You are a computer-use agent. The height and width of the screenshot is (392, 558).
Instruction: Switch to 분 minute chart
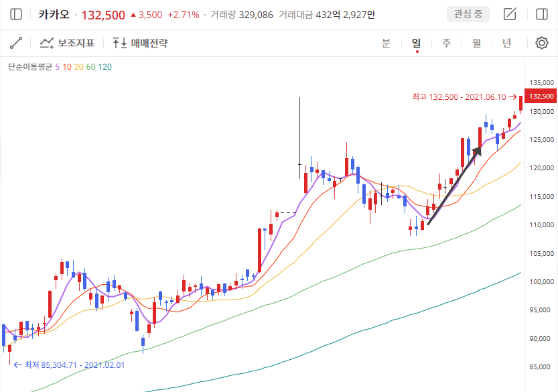point(386,43)
